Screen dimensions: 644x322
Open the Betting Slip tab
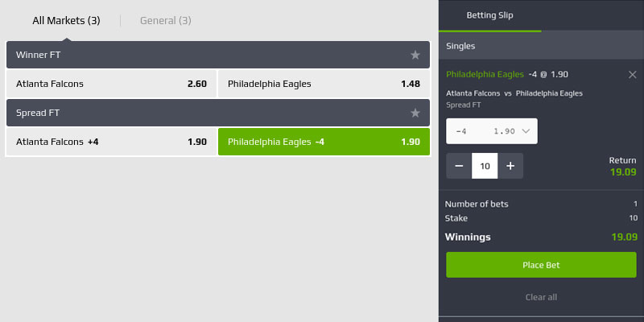point(490,15)
